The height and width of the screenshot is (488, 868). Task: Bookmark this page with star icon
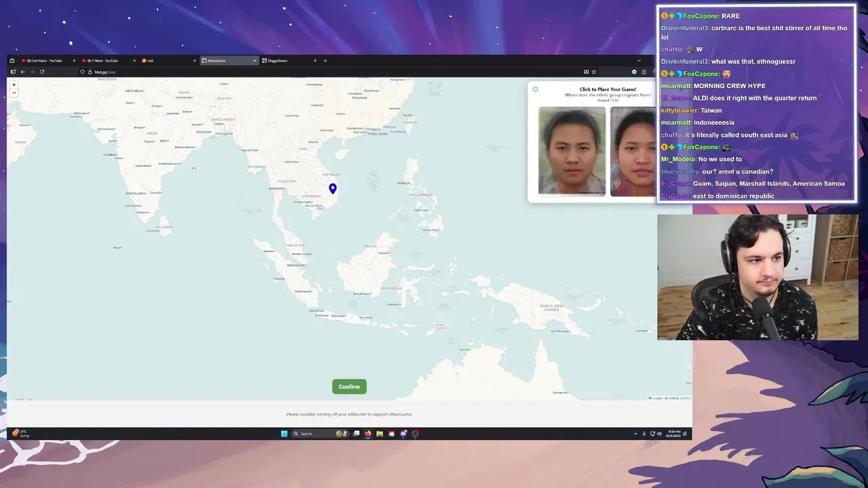pos(593,72)
